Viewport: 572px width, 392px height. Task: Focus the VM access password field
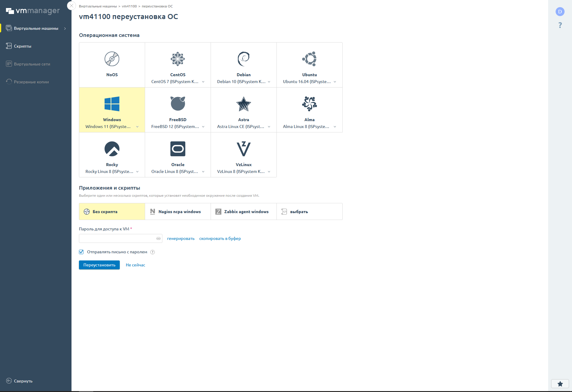[x=121, y=238]
